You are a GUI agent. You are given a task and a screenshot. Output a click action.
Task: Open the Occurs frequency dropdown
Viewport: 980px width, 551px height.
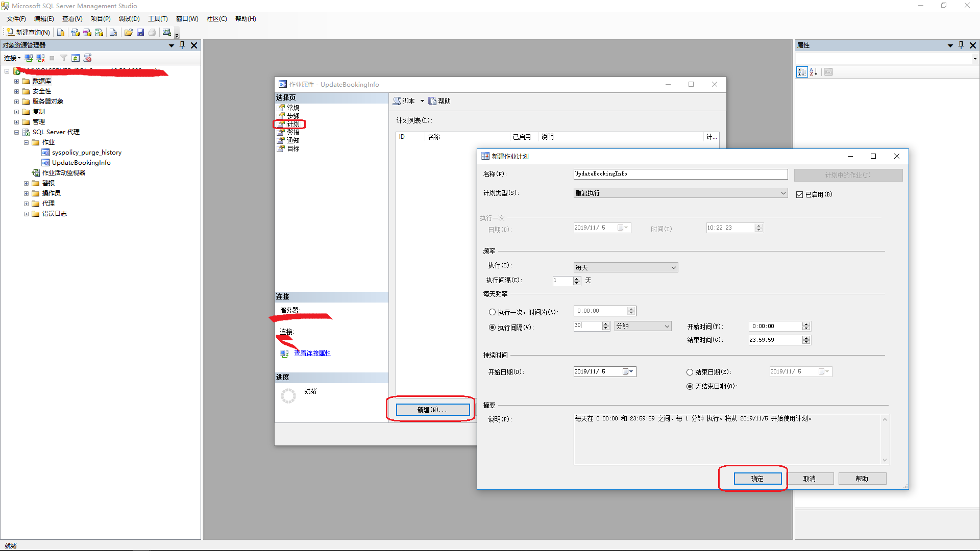[x=626, y=267]
